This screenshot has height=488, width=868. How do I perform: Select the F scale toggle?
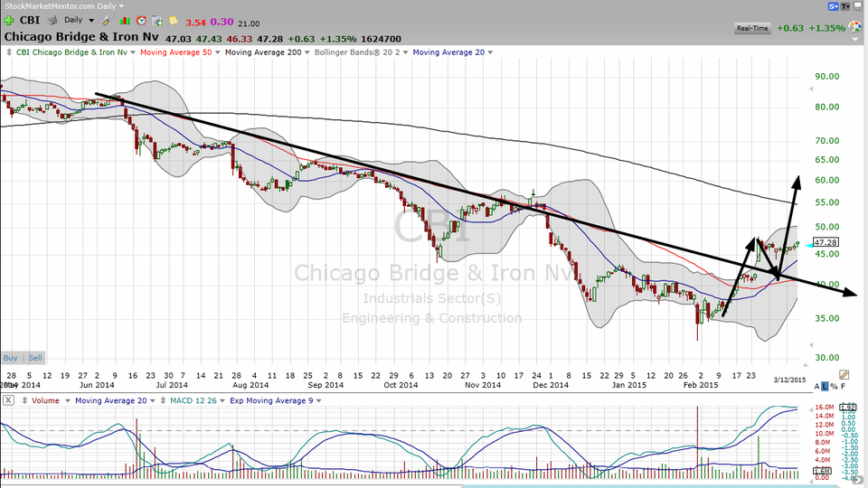(x=843, y=386)
